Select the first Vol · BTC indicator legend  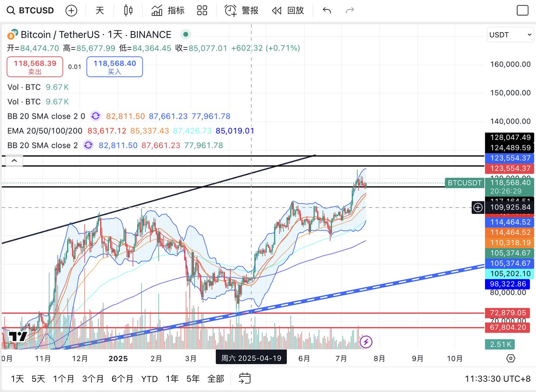pos(24,87)
